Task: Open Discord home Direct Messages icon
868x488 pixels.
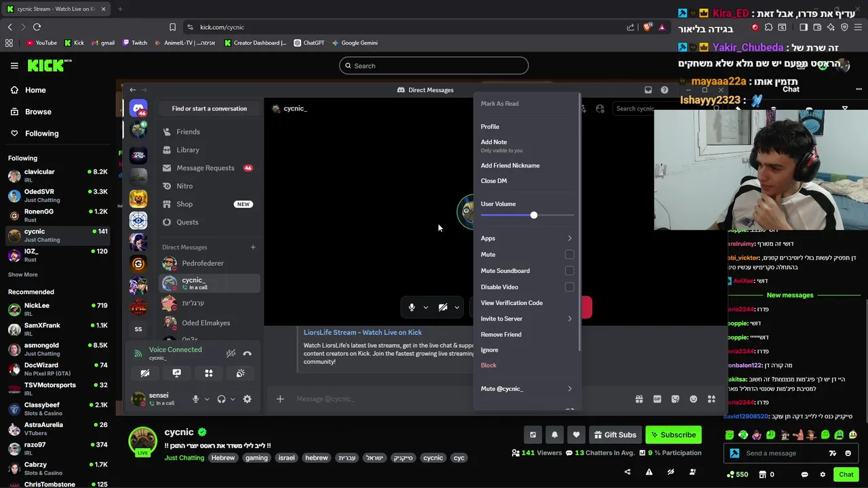Action: [x=138, y=108]
